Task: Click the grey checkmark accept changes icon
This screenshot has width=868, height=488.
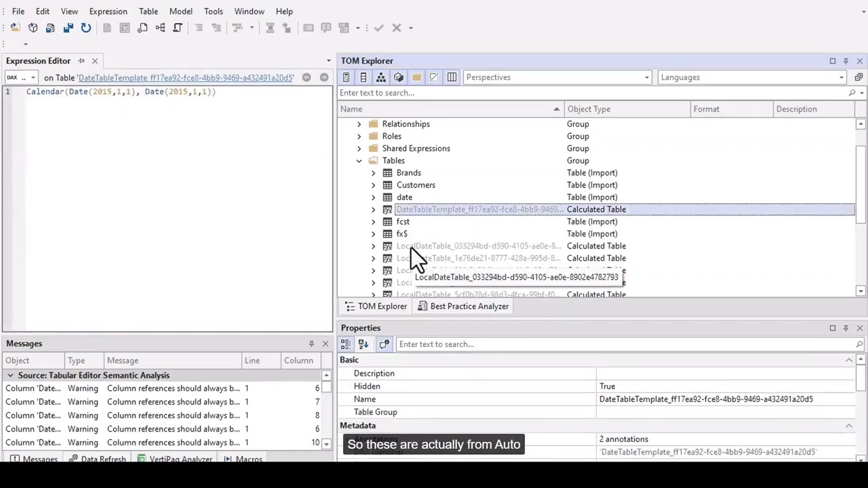Action: coord(379,28)
